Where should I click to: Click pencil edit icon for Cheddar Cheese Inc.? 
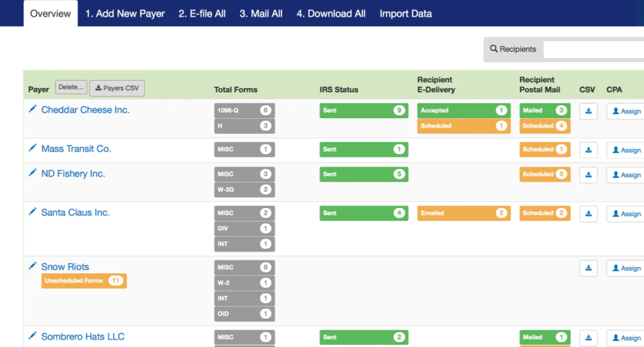coord(32,109)
